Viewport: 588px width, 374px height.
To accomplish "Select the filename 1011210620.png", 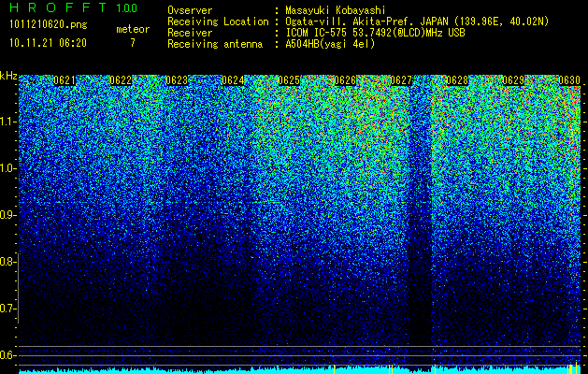I will click(49, 25).
